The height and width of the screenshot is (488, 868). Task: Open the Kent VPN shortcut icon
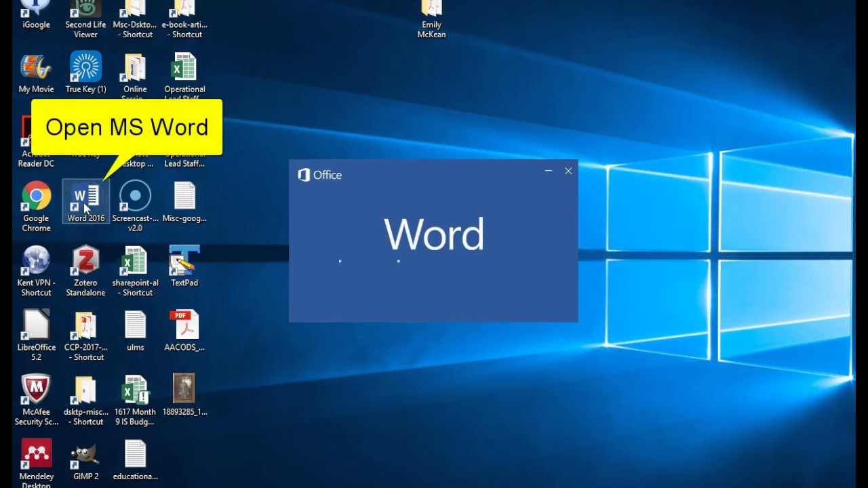36,271
